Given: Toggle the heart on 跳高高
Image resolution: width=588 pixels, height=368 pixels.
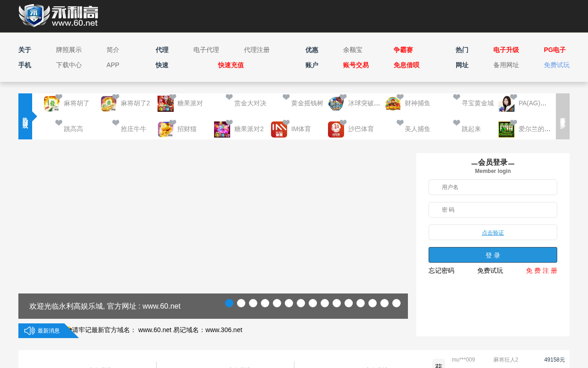Looking at the screenshot, I should (59, 123).
